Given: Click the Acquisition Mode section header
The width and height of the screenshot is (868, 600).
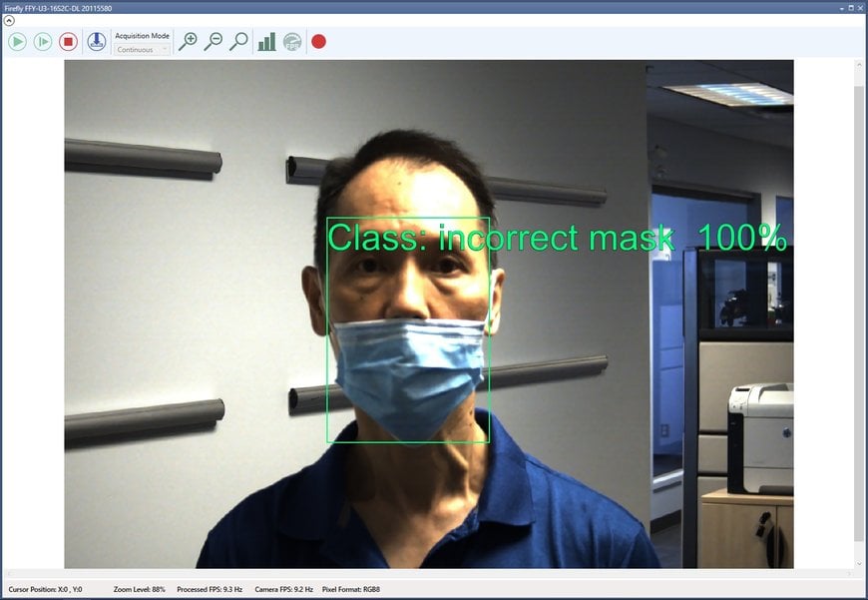Looking at the screenshot, I should pos(141,35).
